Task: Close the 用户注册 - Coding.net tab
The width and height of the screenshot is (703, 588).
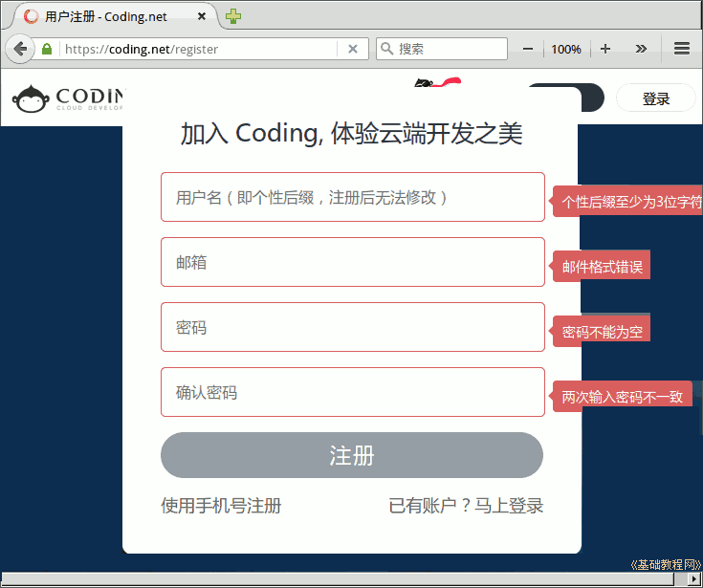Action: coord(202,16)
